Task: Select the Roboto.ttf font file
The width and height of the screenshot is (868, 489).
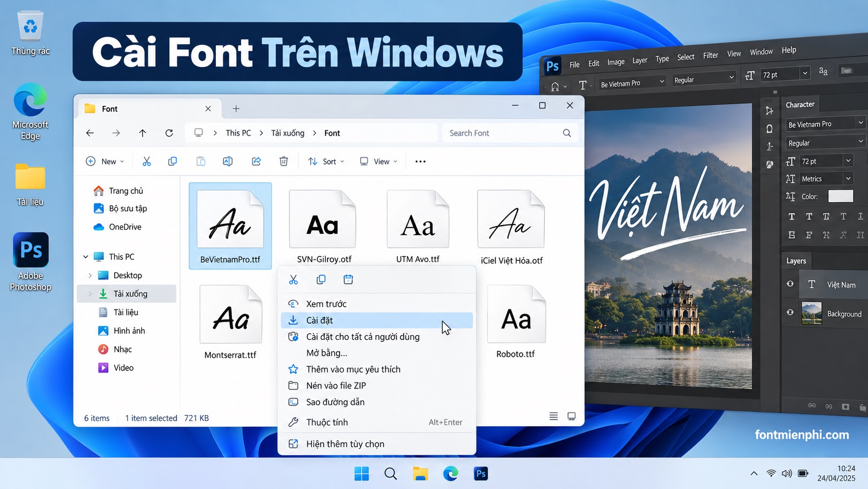Action: coord(516,323)
